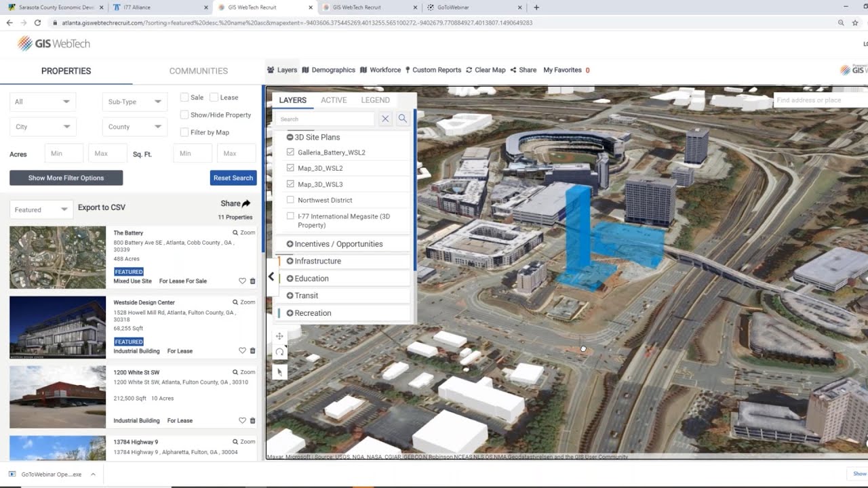Open The Battery property thumbnail
Screen dimensions: 868x488
click(58, 258)
